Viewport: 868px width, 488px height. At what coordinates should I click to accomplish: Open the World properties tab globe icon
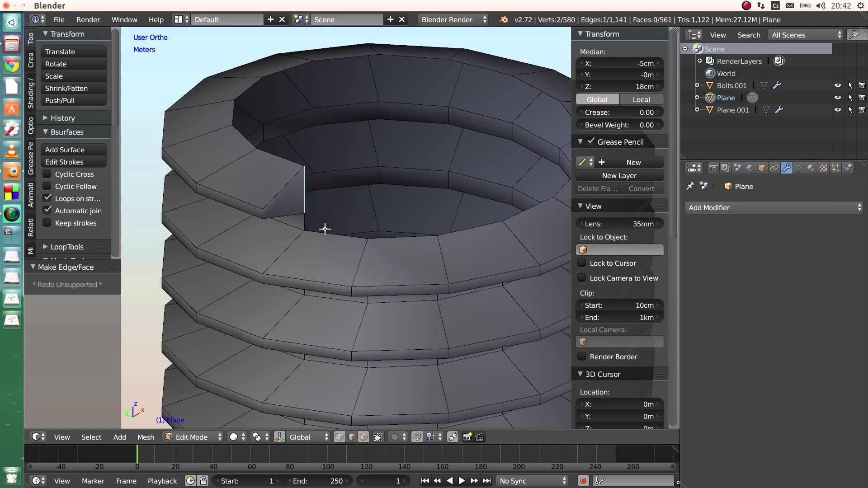[750, 168]
